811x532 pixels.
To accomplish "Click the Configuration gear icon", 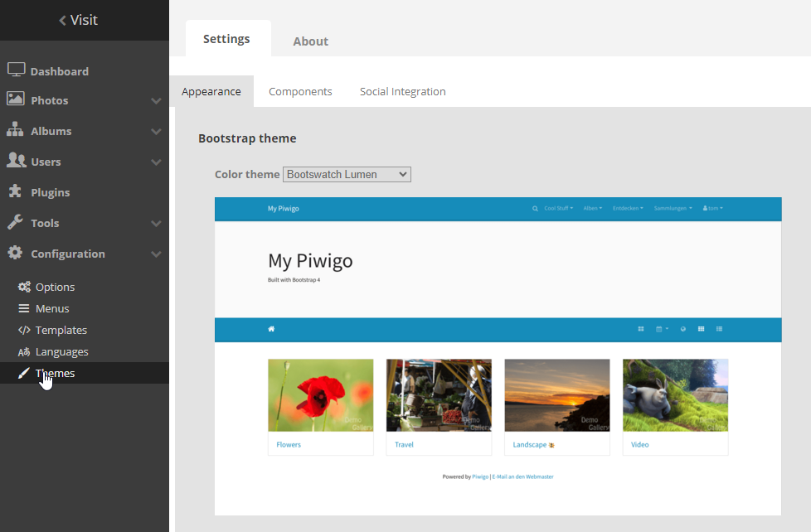I will click(x=15, y=253).
